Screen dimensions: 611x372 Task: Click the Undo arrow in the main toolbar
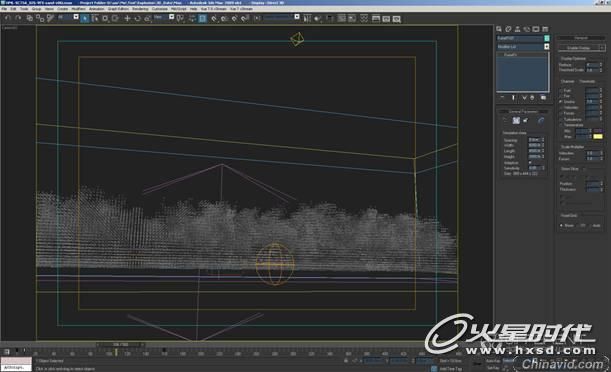tap(7, 18)
